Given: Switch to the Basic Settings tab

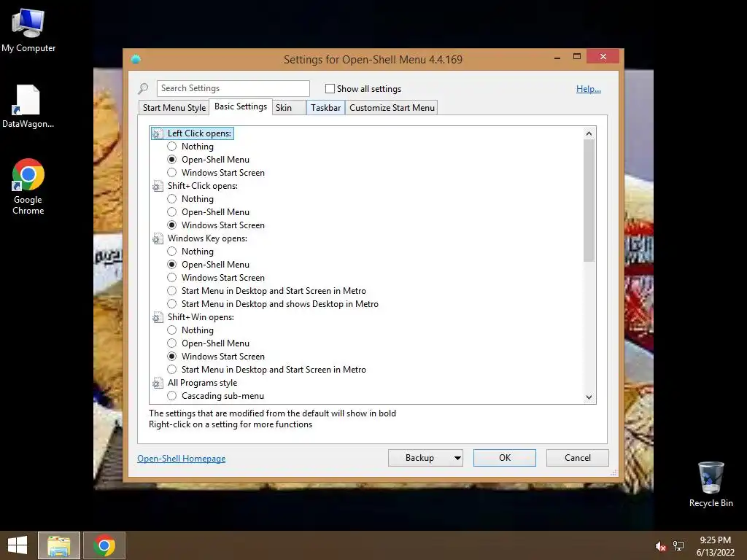Looking at the screenshot, I should [x=241, y=106].
